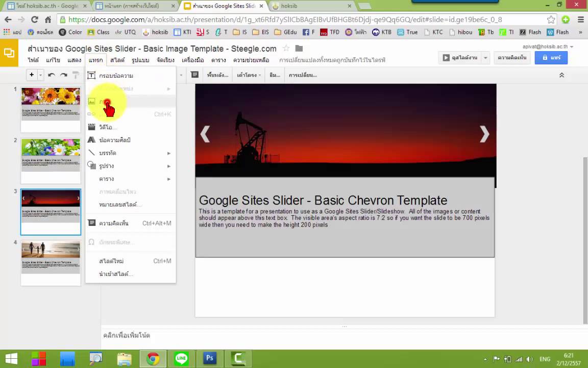Click the ดูสไลด์งาน present button
The image size is (588, 368).
tap(460, 58)
